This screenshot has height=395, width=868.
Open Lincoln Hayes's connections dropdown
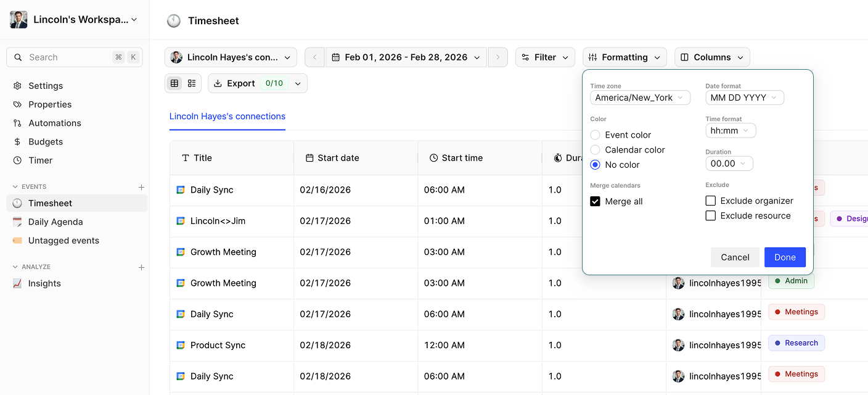coord(231,57)
